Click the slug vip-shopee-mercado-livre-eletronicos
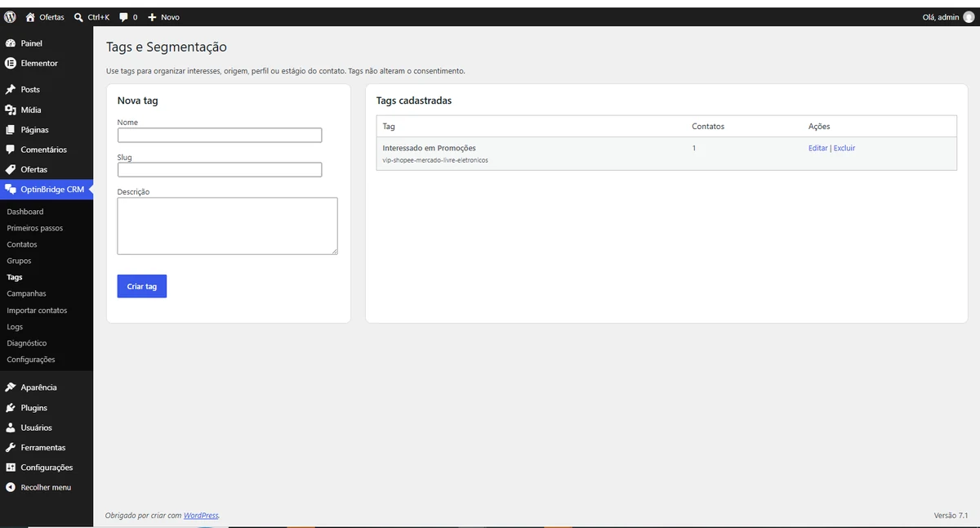980x528 pixels. coord(435,160)
